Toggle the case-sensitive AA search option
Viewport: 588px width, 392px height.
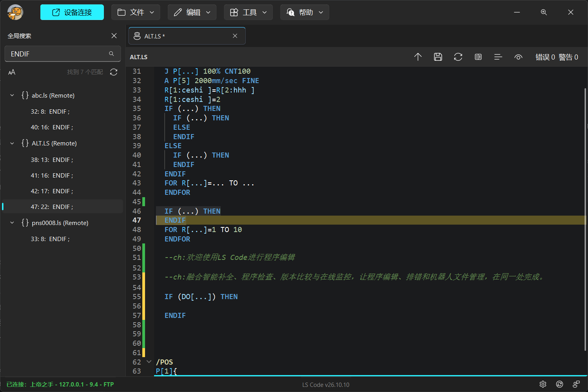click(x=12, y=72)
